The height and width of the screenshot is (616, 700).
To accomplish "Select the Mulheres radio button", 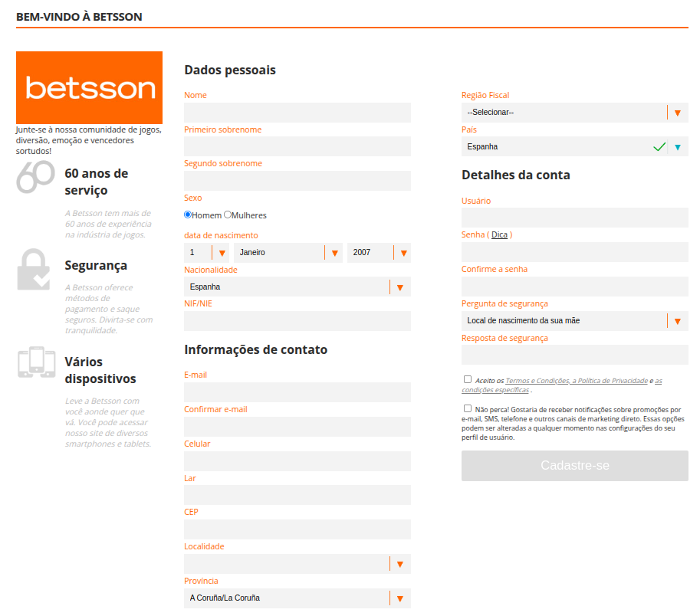I will tap(226, 215).
